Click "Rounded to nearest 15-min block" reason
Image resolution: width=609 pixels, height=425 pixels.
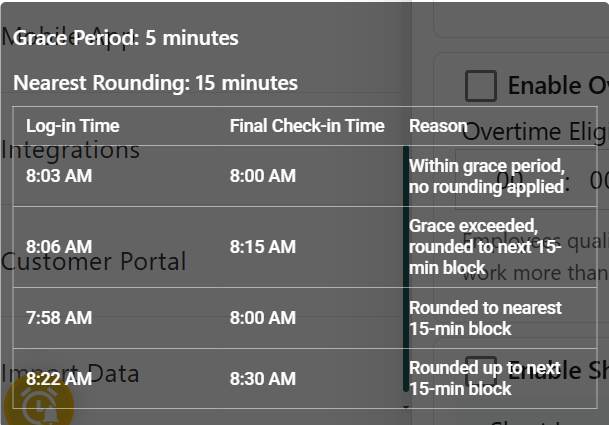(485, 318)
